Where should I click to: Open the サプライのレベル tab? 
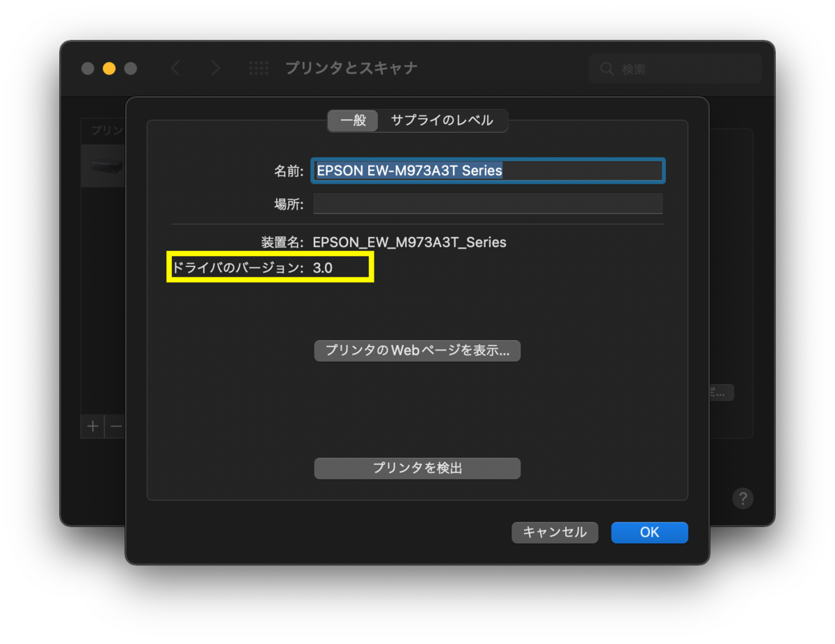point(442,120)
